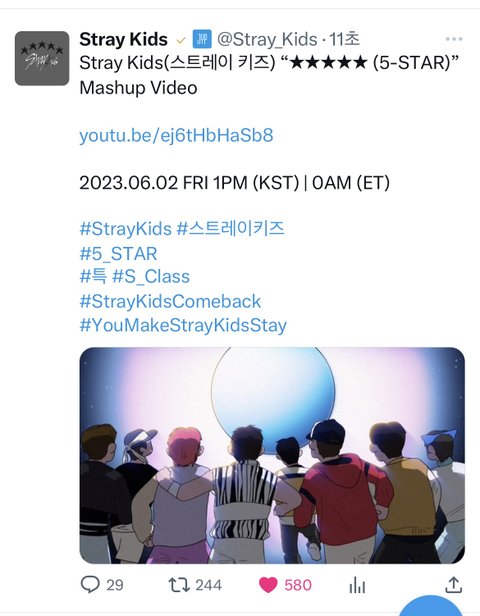Open the #특 hashtag
This screenshot has height=616, width=480.
(93, 276)
